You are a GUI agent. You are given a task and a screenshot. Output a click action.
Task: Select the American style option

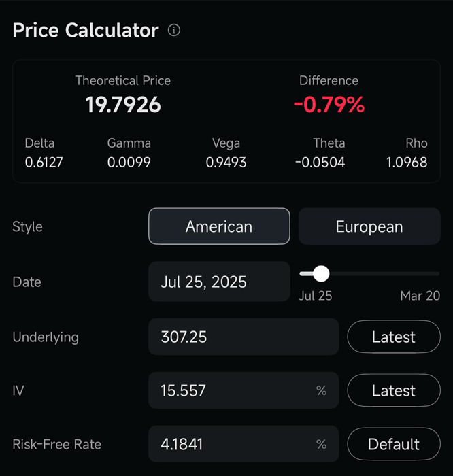tap(219, 226)
